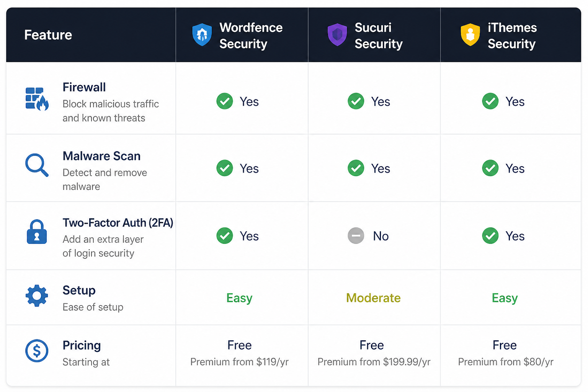588x392 pixels.
Task: Click the Setup gear icon
Action: click(x=37, y=296)
